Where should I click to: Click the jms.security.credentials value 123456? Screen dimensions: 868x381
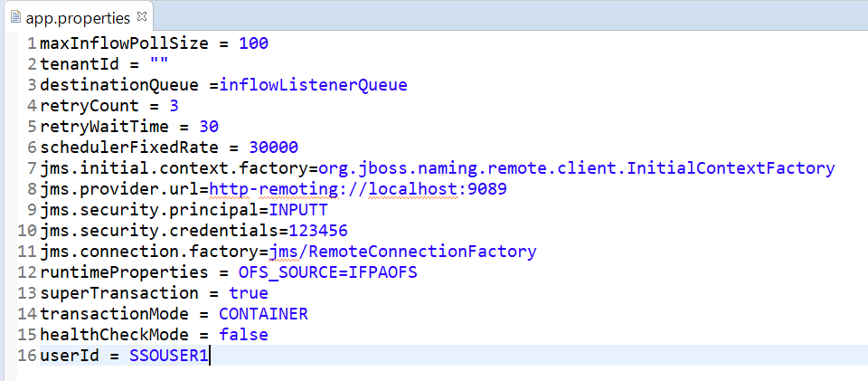point(317,231)
